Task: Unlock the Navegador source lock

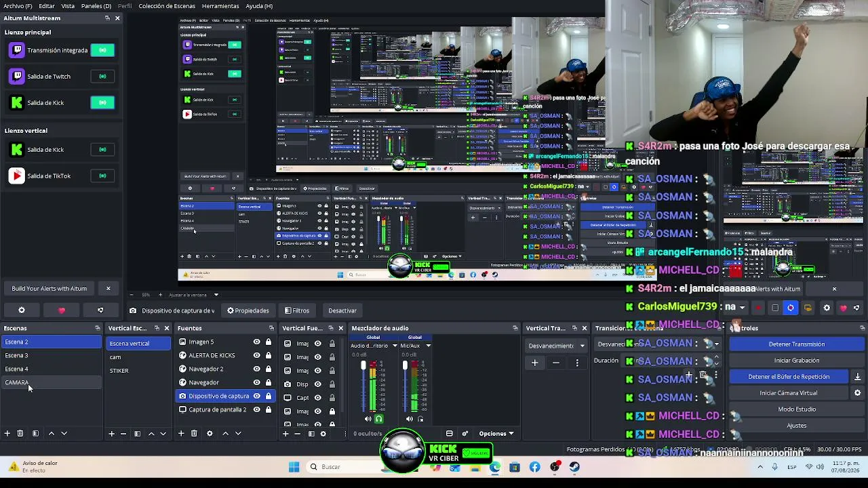Action: 269,382
